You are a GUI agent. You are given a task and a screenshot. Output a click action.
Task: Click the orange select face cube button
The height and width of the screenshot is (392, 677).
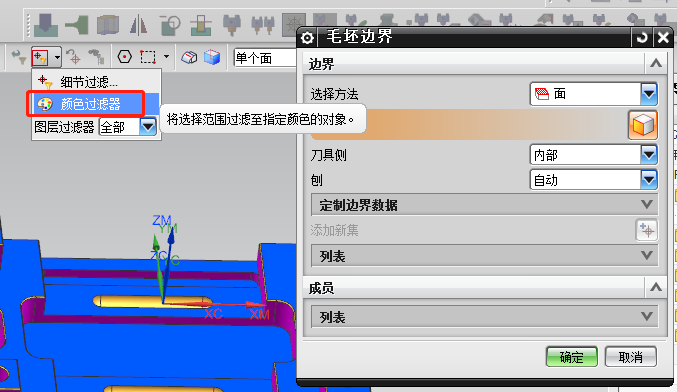[642, 125]
